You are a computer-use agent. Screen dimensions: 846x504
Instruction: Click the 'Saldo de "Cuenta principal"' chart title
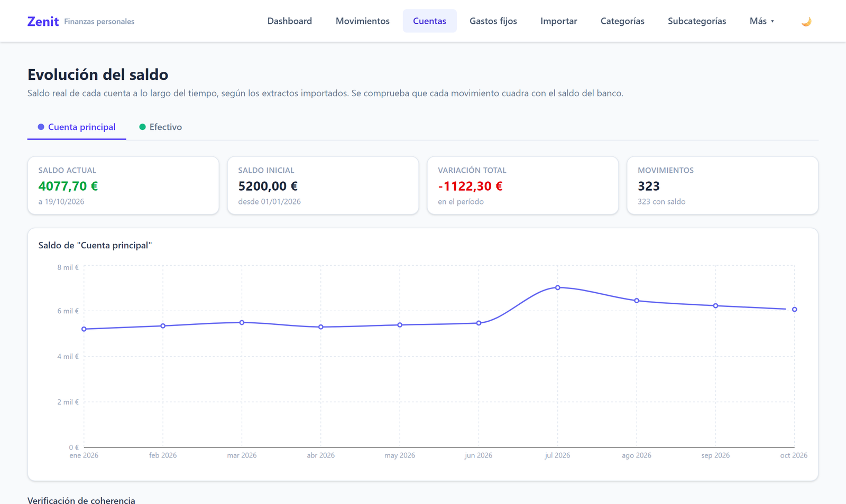coord(95,245)
